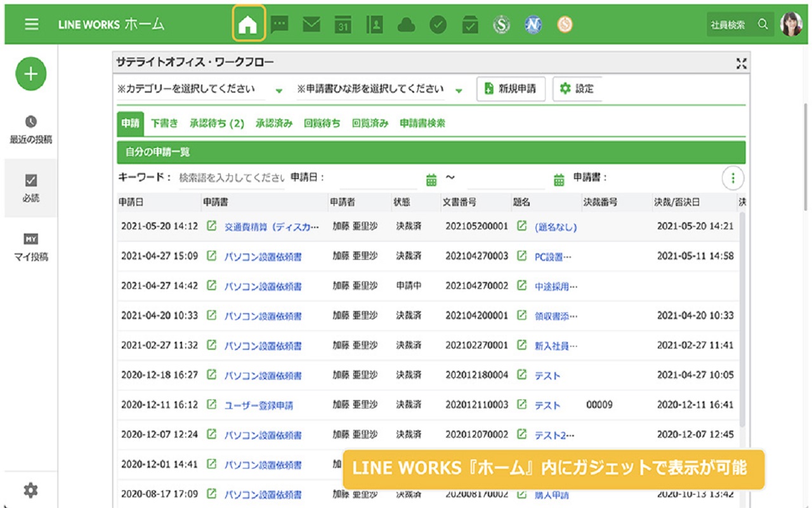Select the 申請 tab

(130, 124)
